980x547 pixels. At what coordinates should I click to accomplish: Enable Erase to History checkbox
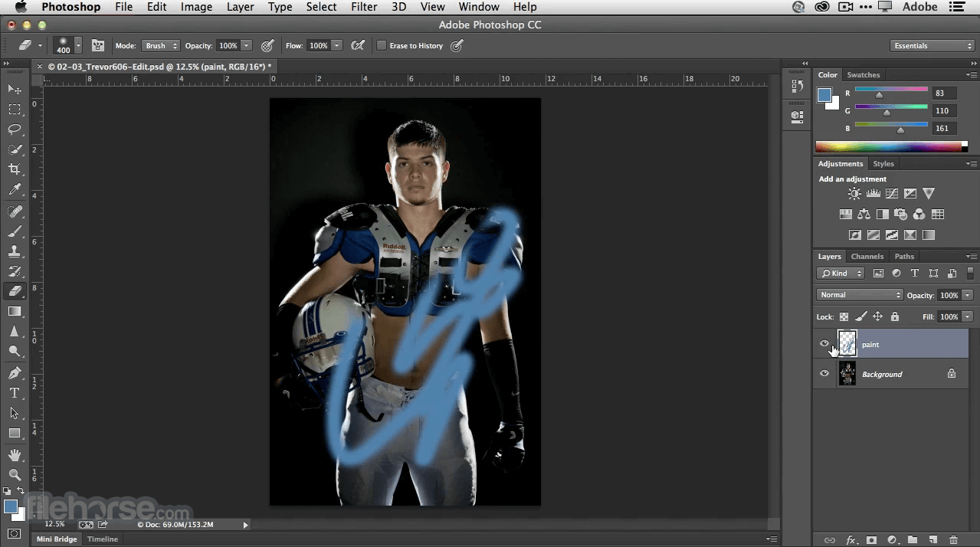pos(381,46)
